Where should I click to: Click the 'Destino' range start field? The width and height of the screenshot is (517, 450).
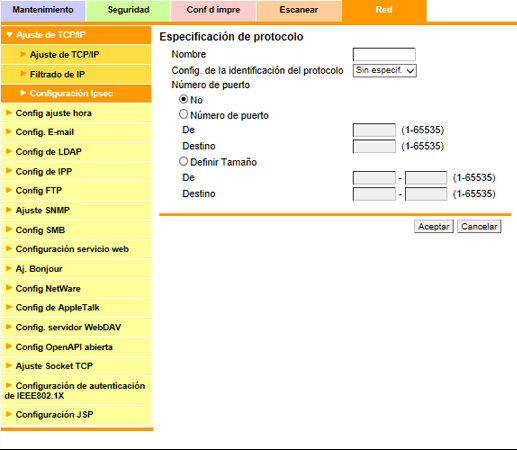click(x=374, y=194)
